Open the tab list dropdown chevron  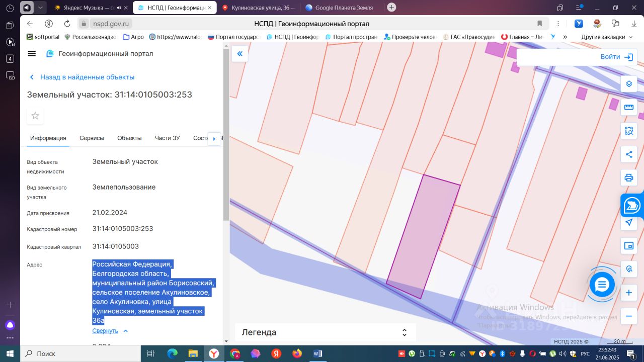[41, 8]
